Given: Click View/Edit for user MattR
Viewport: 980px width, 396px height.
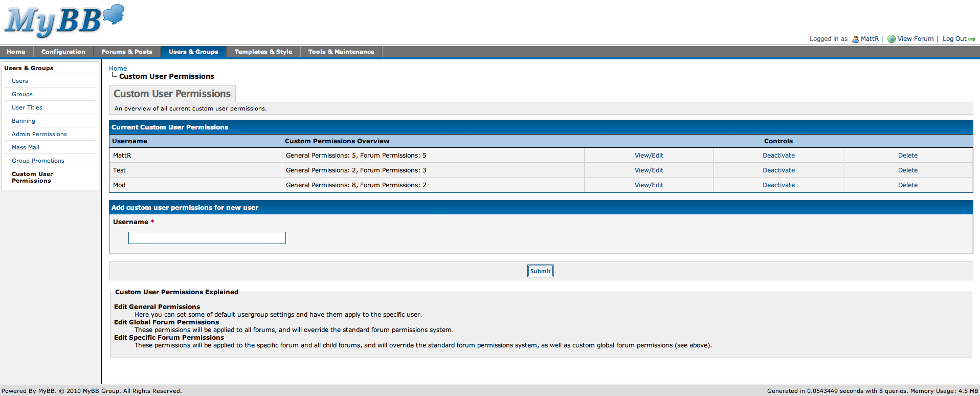Looking at the screenshot, I should [x=649, y=156].
